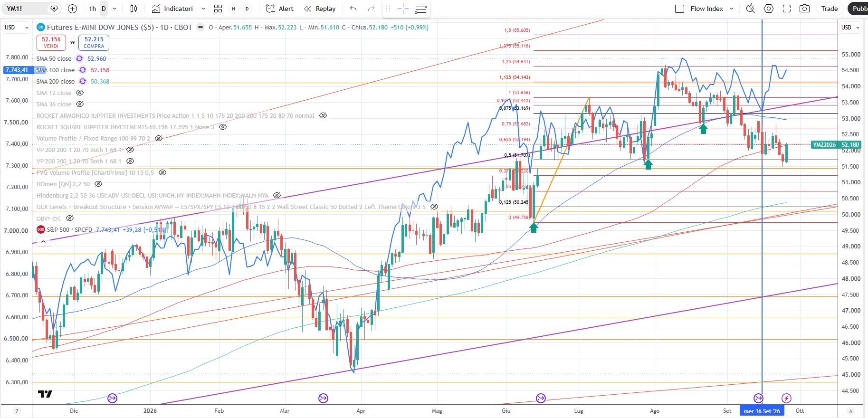This screenshot has height=418, width=868.
Task: Show the OBV indicator via eye icon
Action: (70, 218)
